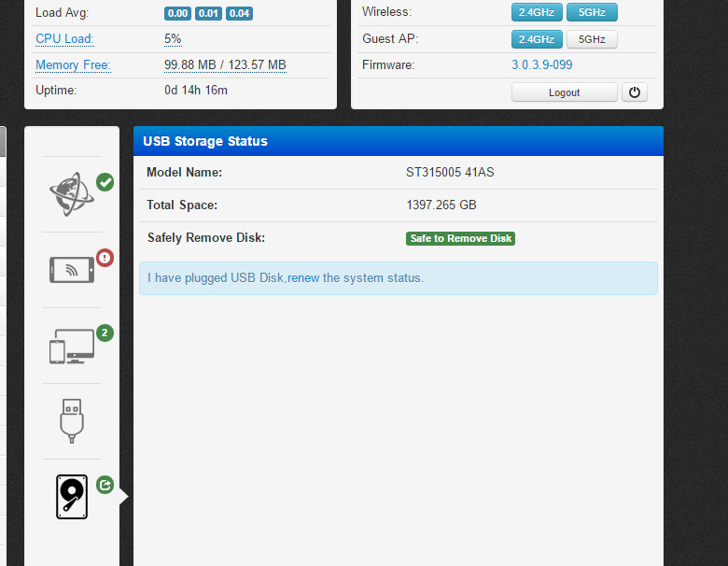Image resolution: width=728 pixels, height=566 pixels.
Task: Open the Internet globe status icon
Action: pyautogui.click(x=72, y=194)
